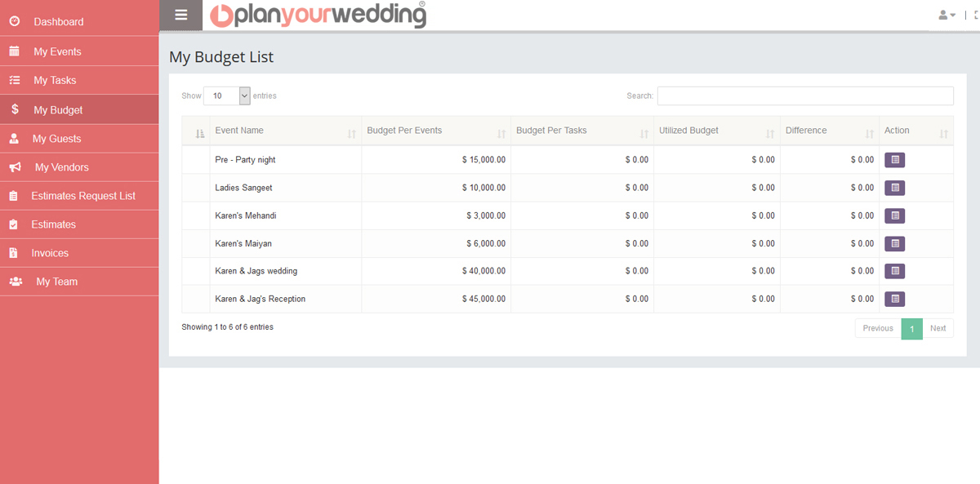The height and width of the screenshot is (484, 980).
Task: Click the My Tasks list icon
Action: tap(14, 80)
